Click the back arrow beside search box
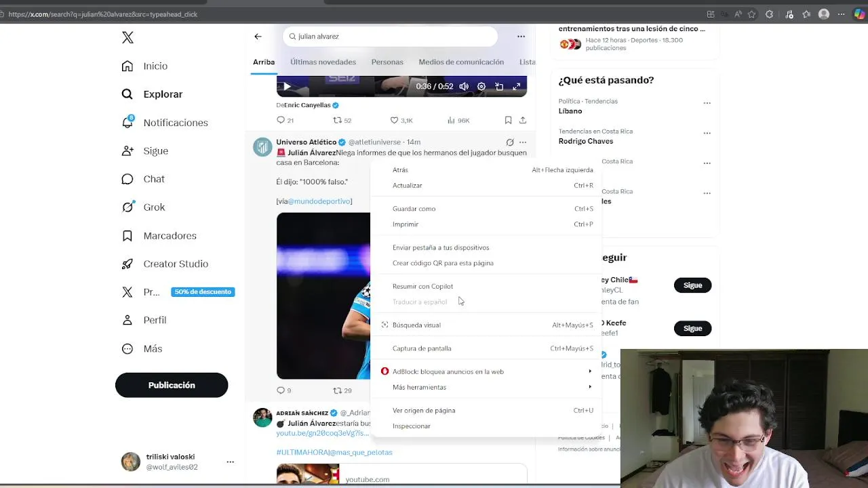The height and width of the screenshot is (488, 868). [258, 37]
